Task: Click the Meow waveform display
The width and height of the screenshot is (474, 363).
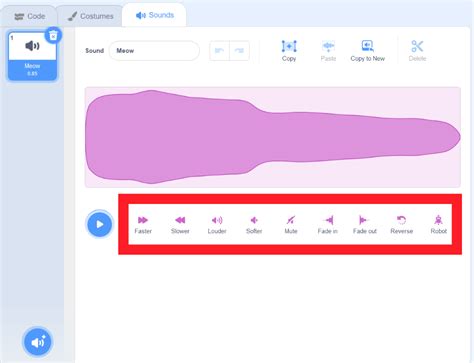Action: pos(273,137)
